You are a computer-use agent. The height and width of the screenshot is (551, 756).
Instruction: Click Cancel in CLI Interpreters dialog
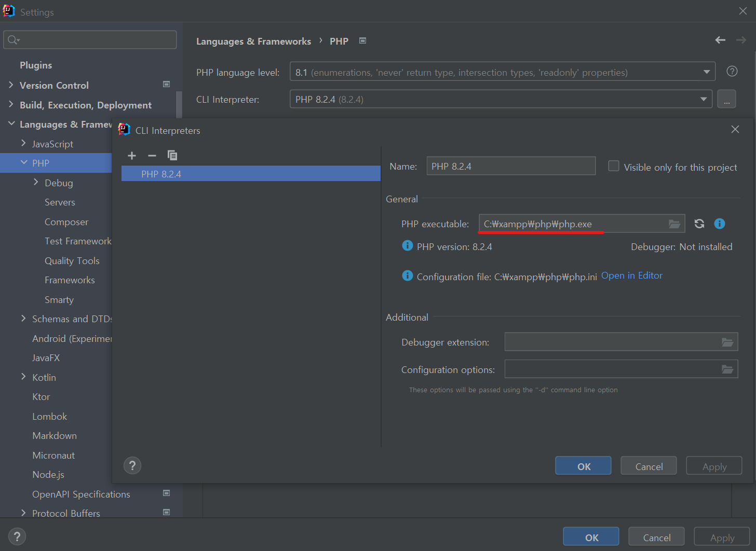pos(649,466)
